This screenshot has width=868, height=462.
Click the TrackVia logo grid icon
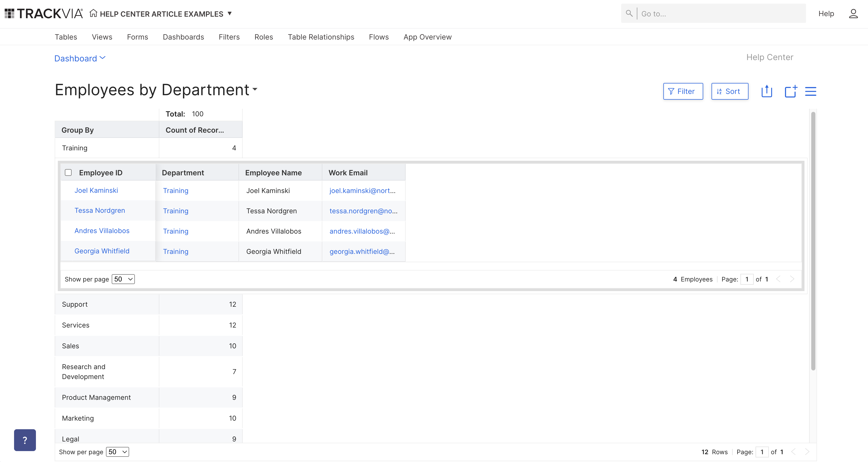click(9, 14)
